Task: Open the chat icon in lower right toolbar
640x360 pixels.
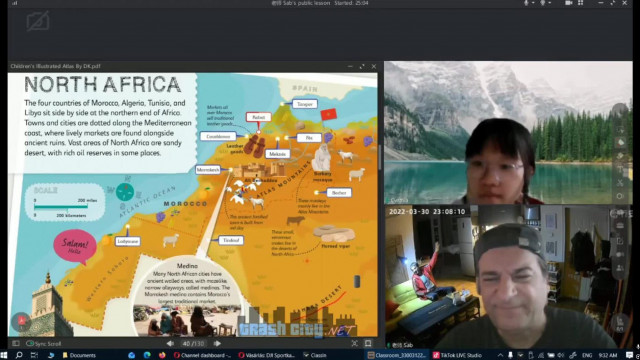Action: pos(620,254)
